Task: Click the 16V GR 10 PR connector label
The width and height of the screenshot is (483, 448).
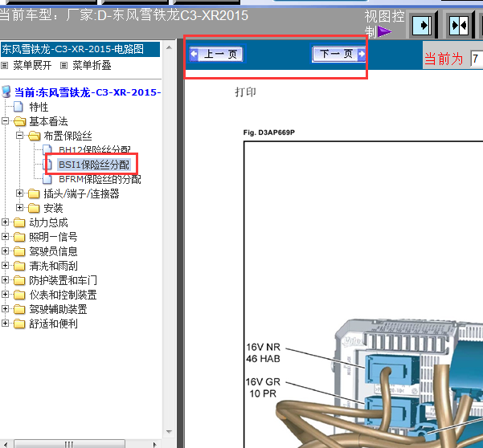Action: point(263,388)
